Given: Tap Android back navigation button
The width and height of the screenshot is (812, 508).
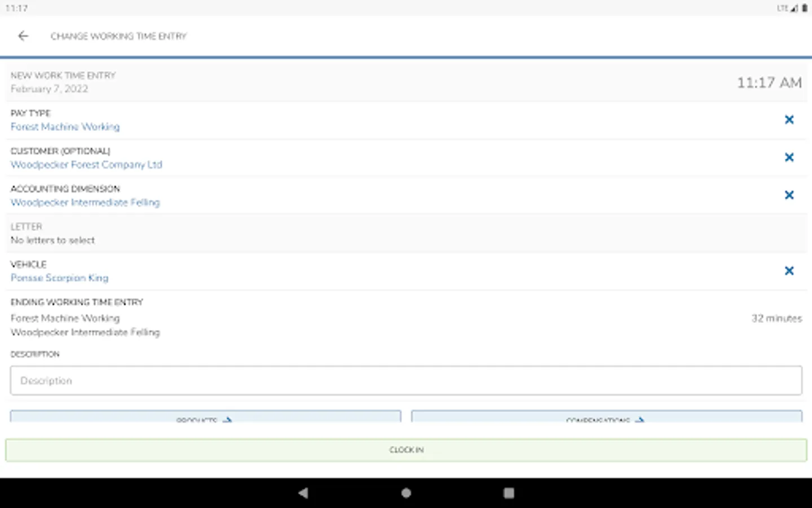Looking at the screenshot, I should tap(303, 493).
